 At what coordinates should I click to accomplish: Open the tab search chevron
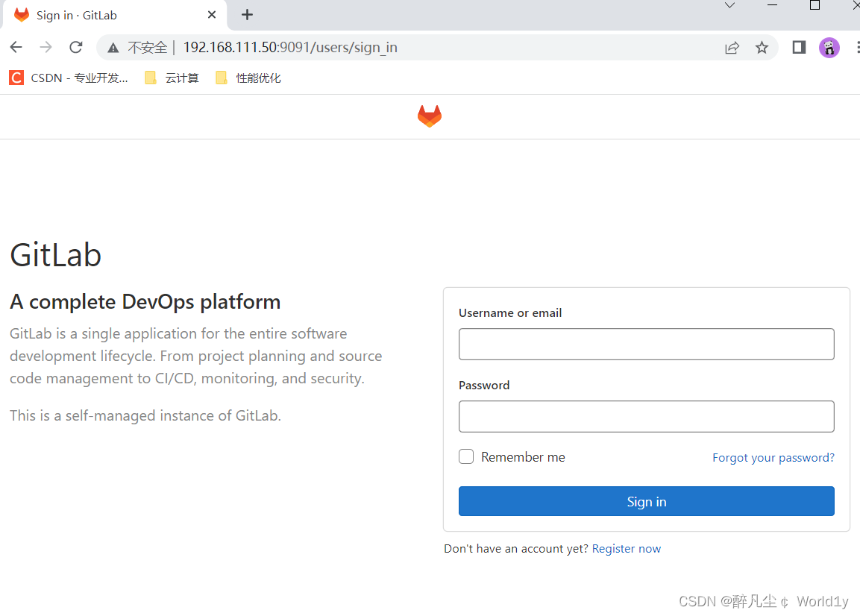coord(729,5)
